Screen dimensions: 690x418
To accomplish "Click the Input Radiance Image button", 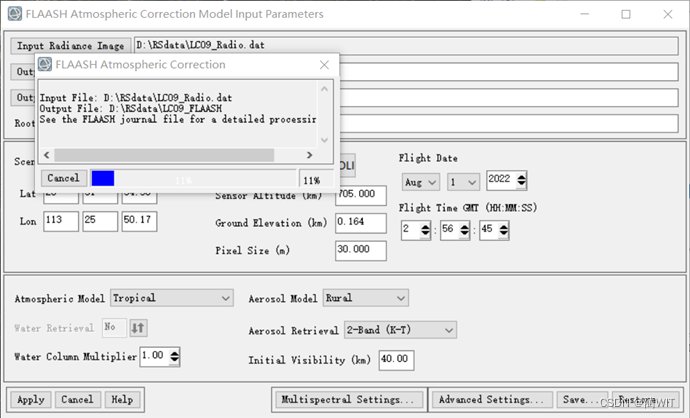I will (x=70, y=46).
